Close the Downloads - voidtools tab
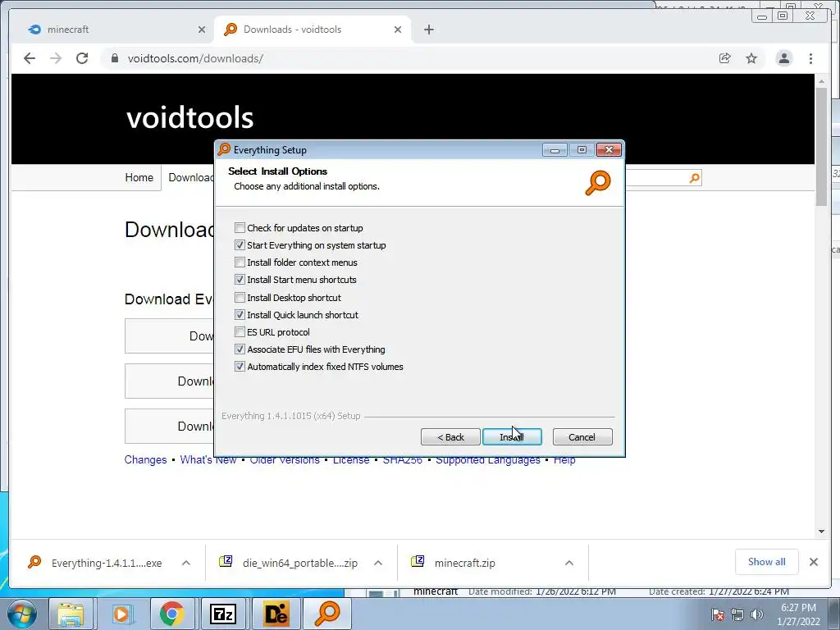 click(x=398, y=30)
